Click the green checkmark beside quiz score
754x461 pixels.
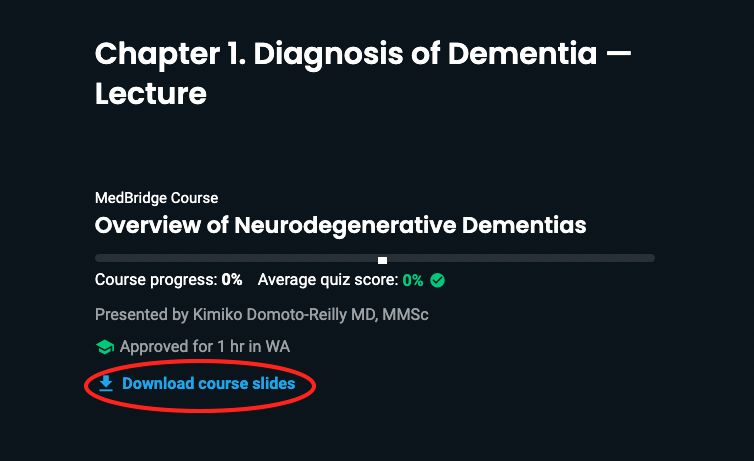point(437,280)
